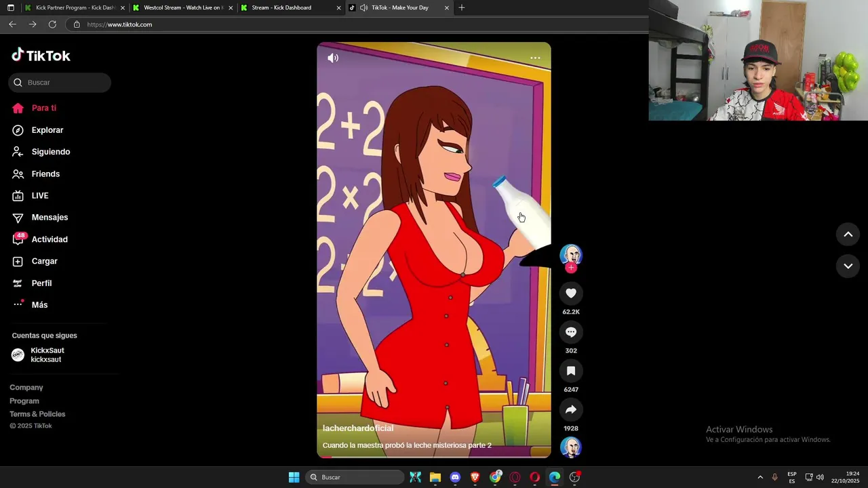Viewport: 868px width, 488px height.
Task: Open the sound disc avatar below share
Action: click(x=571, y=448)
